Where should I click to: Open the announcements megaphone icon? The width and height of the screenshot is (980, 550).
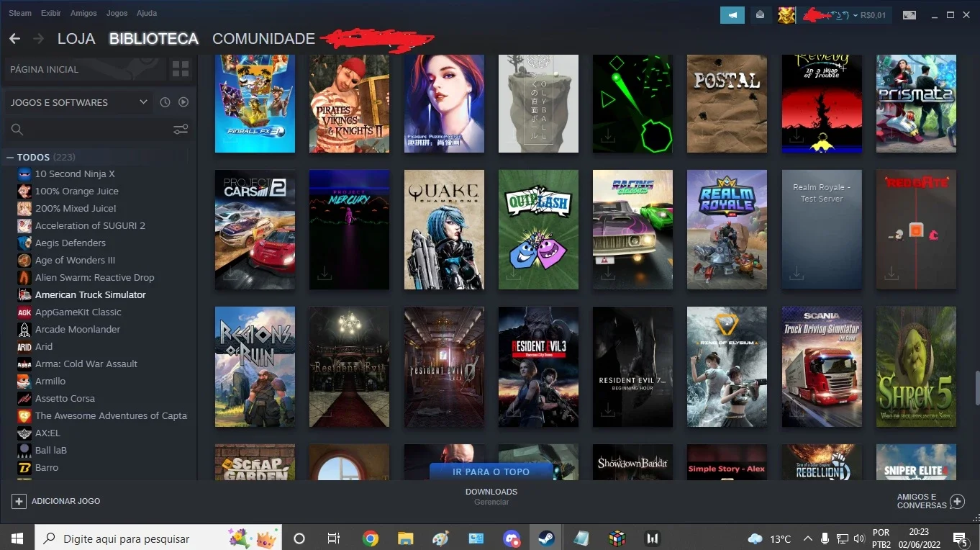pos(732,14)
